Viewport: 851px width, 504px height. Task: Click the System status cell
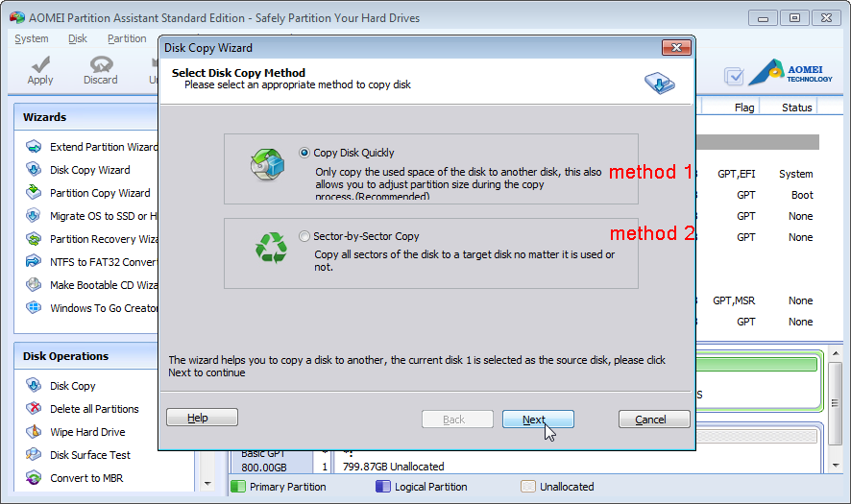coord(795,174)
